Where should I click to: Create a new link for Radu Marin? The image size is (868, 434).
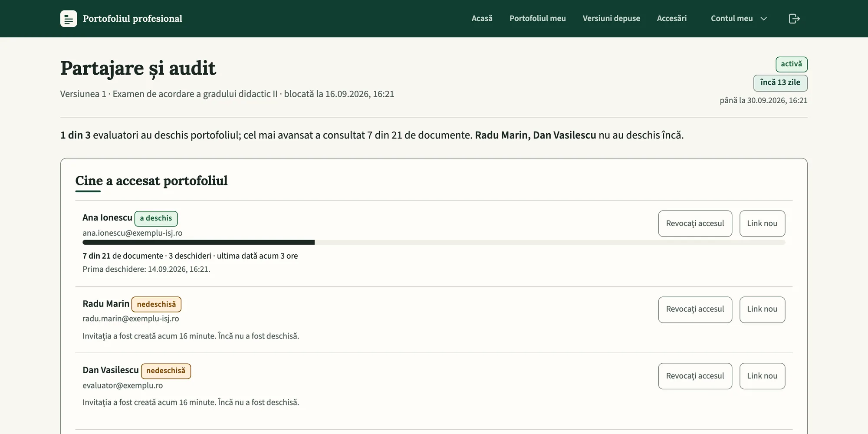point(762,309)
